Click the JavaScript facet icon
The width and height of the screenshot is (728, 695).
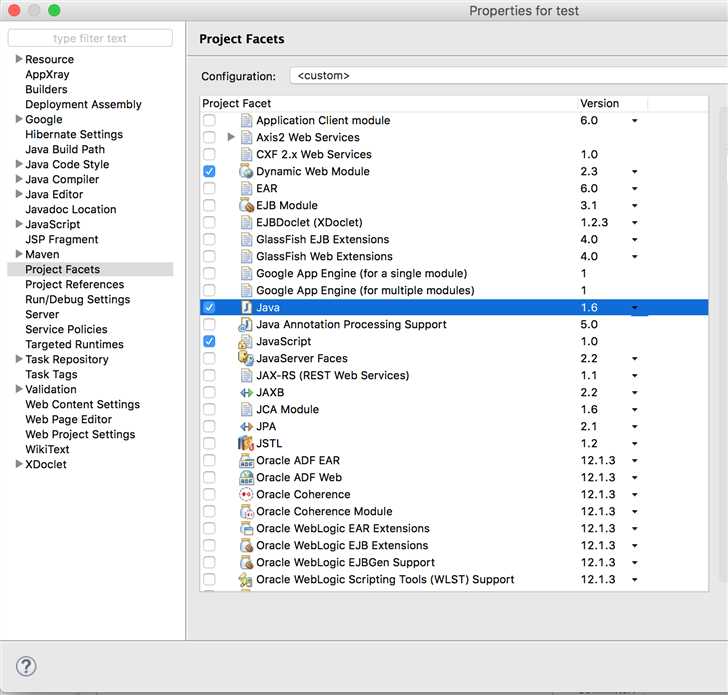[x=245, y=342]
